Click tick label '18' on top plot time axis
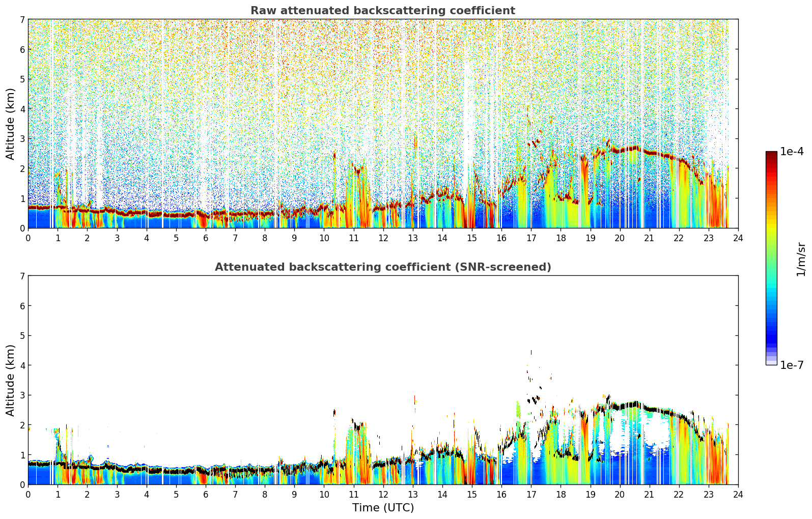Viewport: 812px width, 519px height. point(561,238)
